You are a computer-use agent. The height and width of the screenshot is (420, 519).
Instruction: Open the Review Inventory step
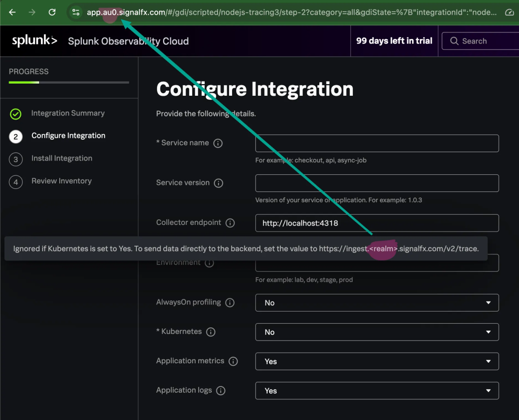pos(61,181)
